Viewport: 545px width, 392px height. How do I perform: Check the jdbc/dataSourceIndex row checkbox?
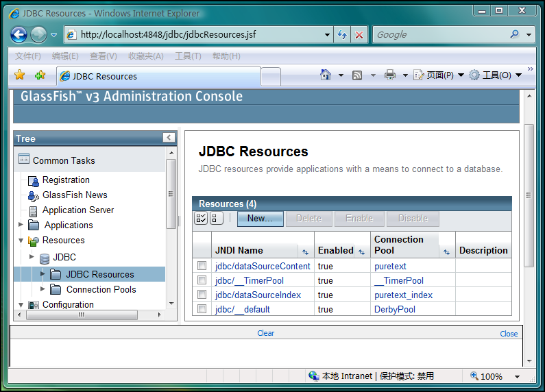[202, 295]
